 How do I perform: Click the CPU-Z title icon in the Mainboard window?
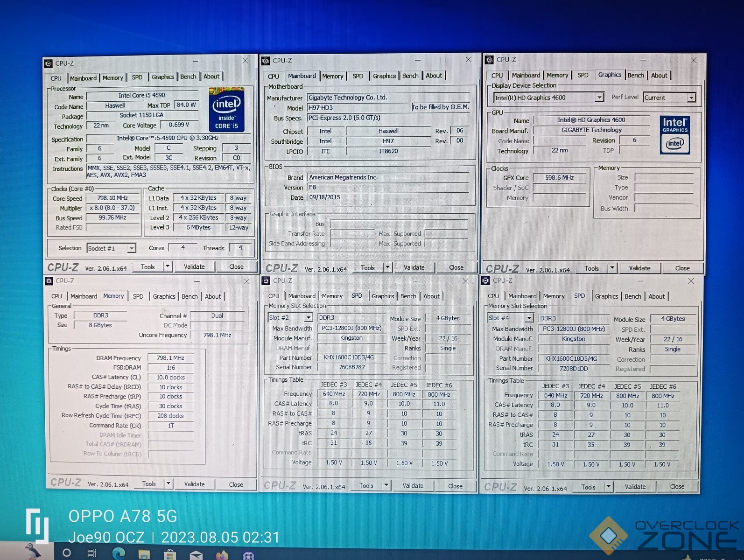click(266, 61)
